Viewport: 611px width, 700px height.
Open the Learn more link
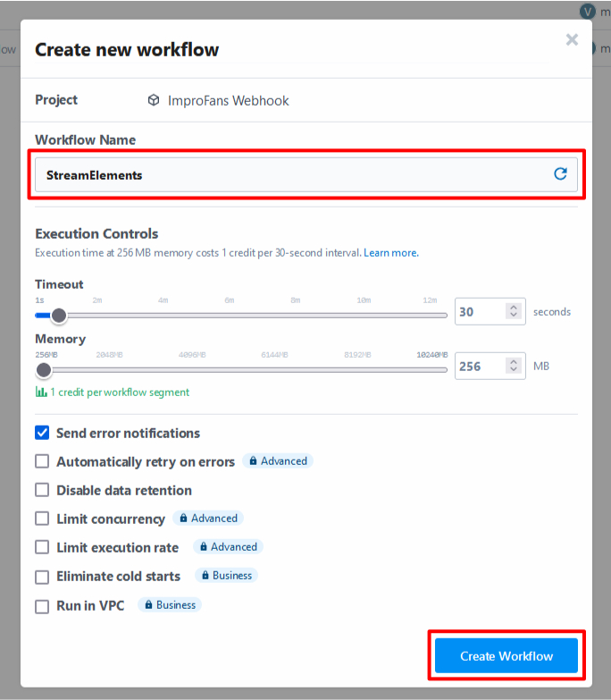pyautogui.click(x=391, y=253)
